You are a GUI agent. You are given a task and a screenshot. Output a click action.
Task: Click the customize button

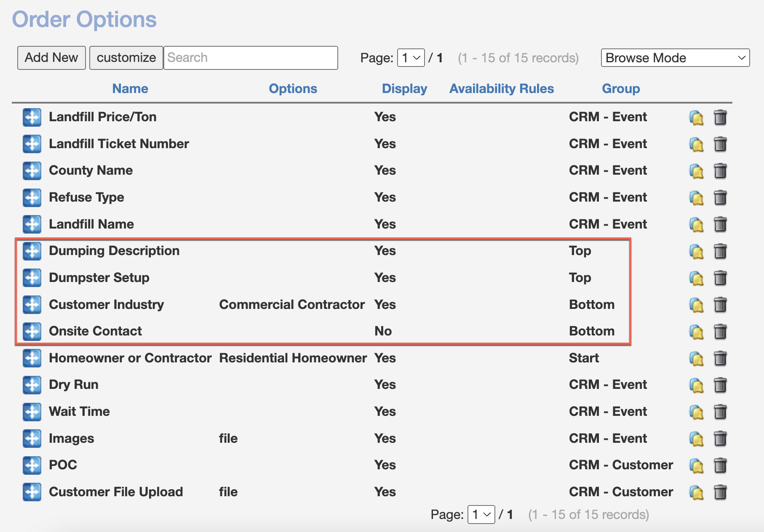[126, 58]
